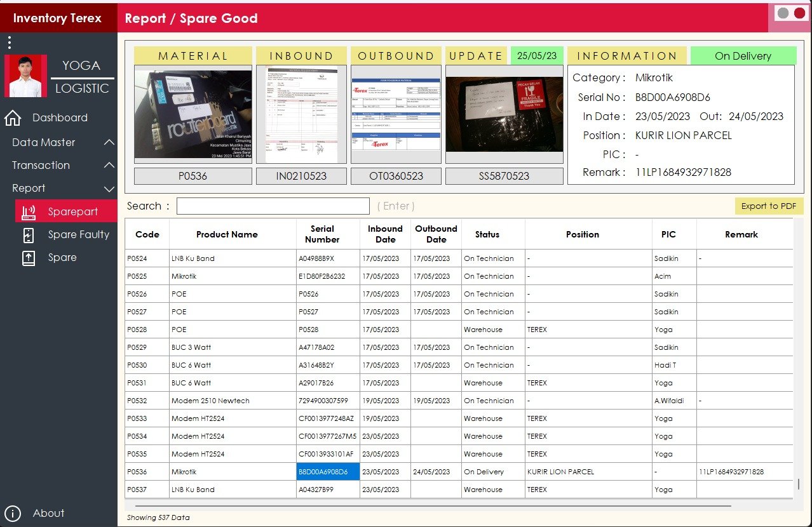The height and width of the screenshot is (527, 812).
Task: Click the Spare upload icon
Action: tap(29, 258)
